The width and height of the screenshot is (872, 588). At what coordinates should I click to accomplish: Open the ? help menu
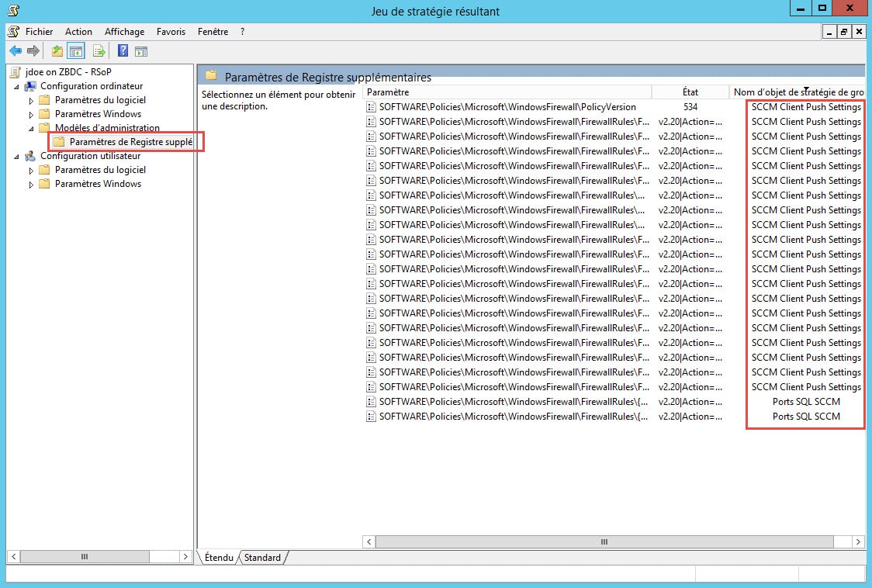click(x=243, y=32)
